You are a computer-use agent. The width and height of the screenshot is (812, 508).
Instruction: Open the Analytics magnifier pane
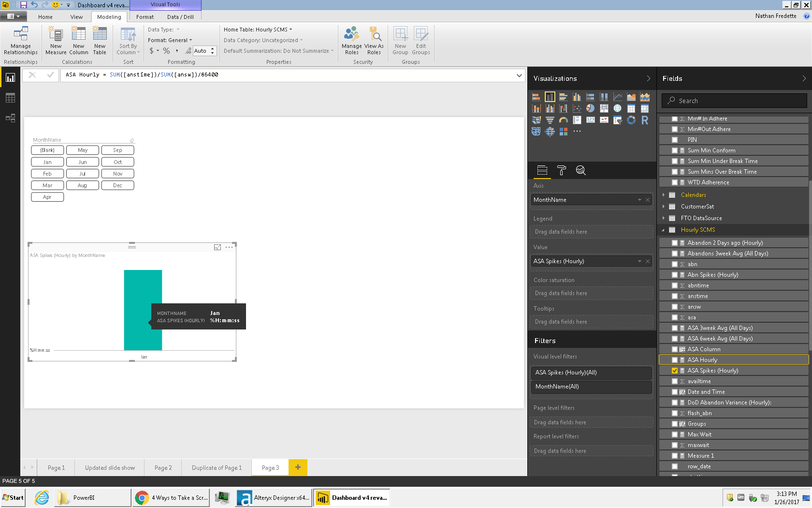[580, 170]
